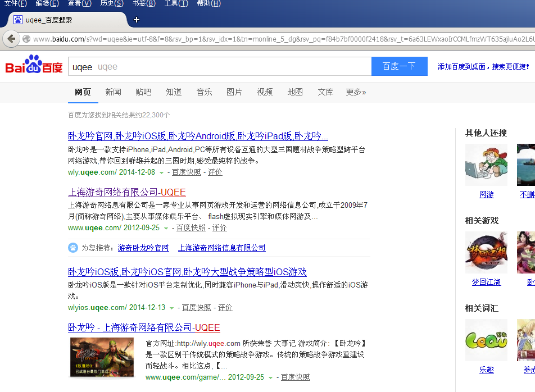
Task: Open the 工具(T) menu
Action: click(x=176, y=3)
